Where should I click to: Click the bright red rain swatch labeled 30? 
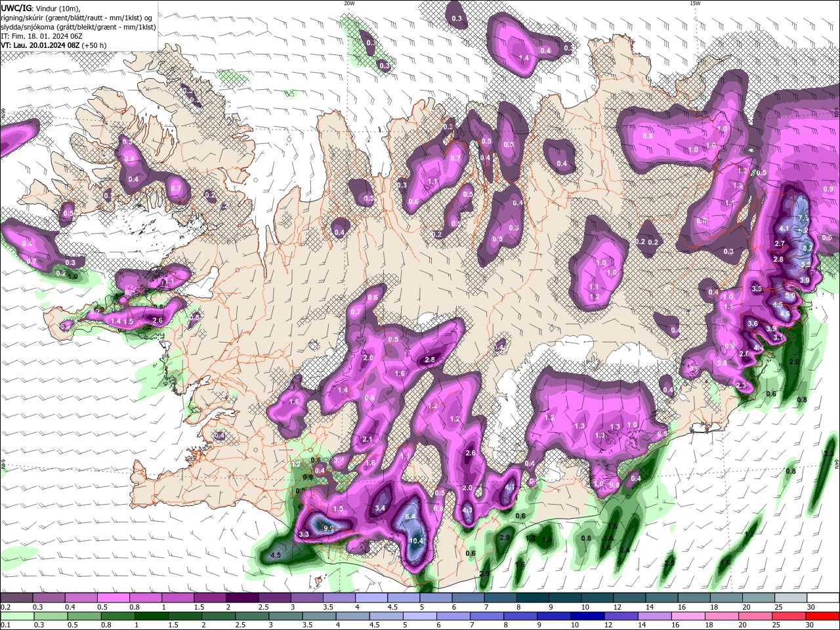822,616
